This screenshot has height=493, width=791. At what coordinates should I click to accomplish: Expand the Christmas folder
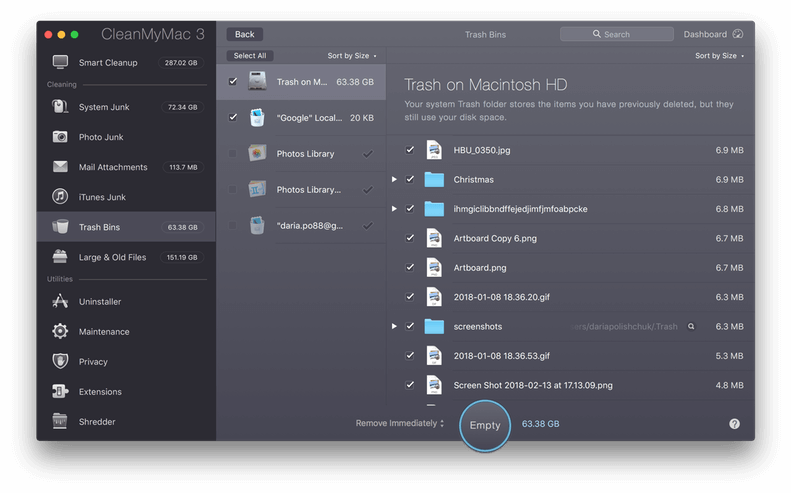click(x=394, y=179)
